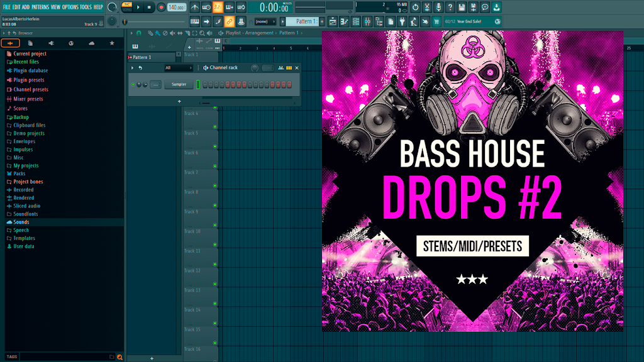644x362 pixels.
Task: Toggle the 3.2.1 countdown before recording
Action: [218, 7]
